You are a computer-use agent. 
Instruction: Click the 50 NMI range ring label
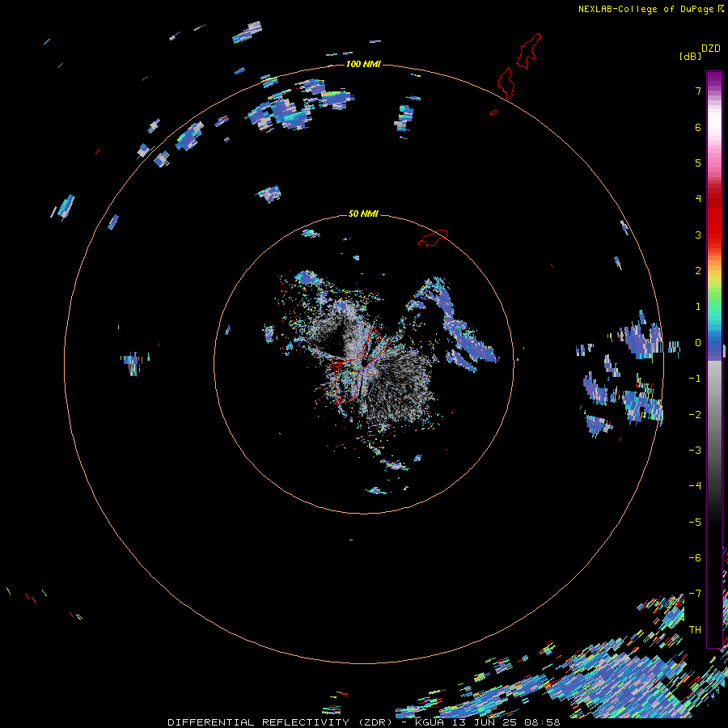tap(363, 214)
